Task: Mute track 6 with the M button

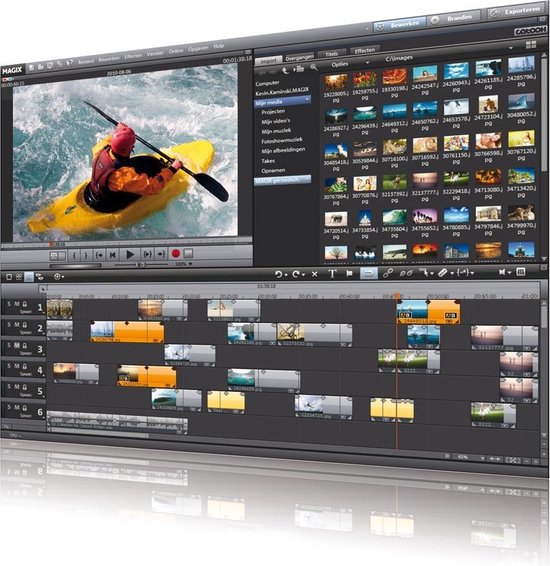Action: 17,407
